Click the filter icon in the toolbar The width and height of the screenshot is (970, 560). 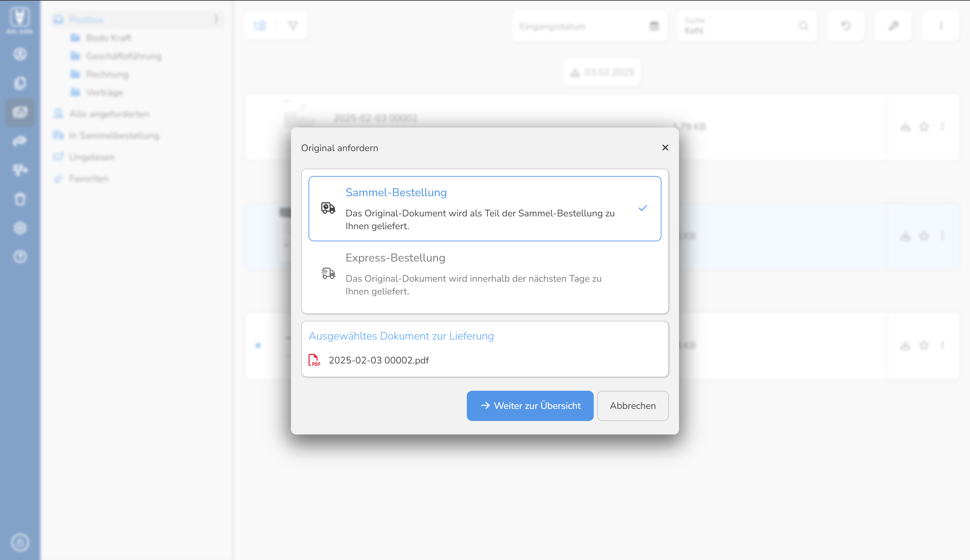pyautogui.click(x=293, y=26)
